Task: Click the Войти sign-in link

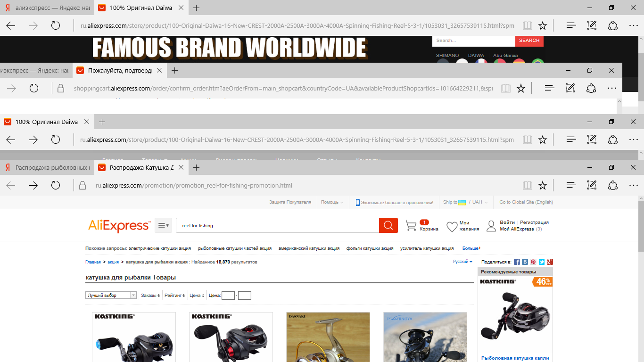Action: [507, 222]
